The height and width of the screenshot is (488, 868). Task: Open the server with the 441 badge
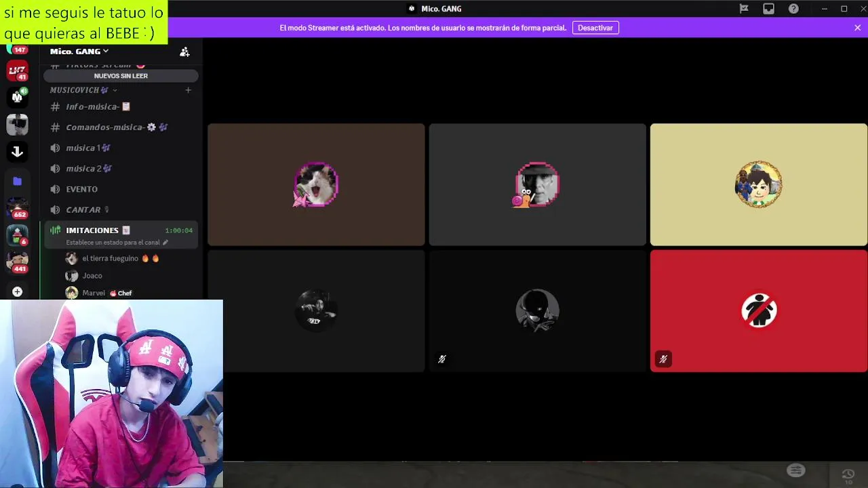pos(17,262)
